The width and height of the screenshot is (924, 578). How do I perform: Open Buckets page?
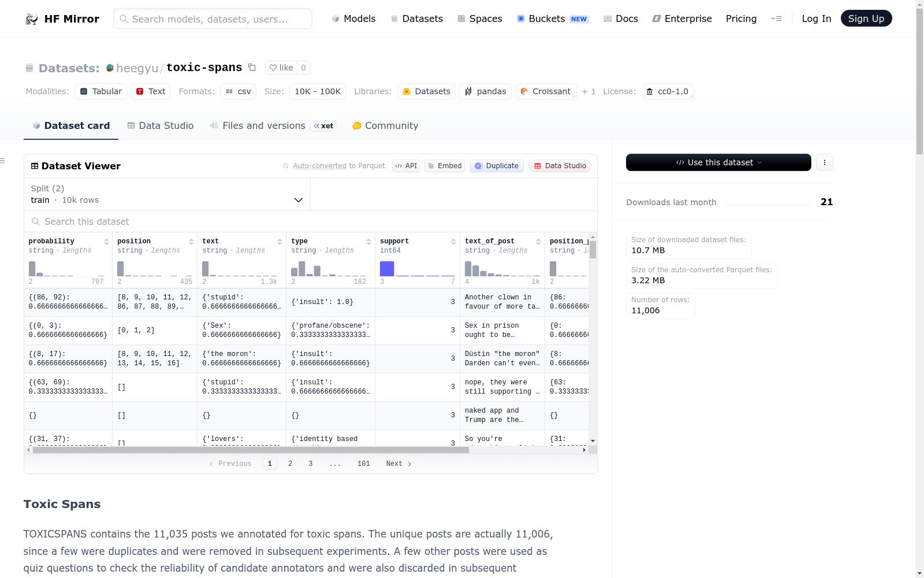click(x=552, y=18)
